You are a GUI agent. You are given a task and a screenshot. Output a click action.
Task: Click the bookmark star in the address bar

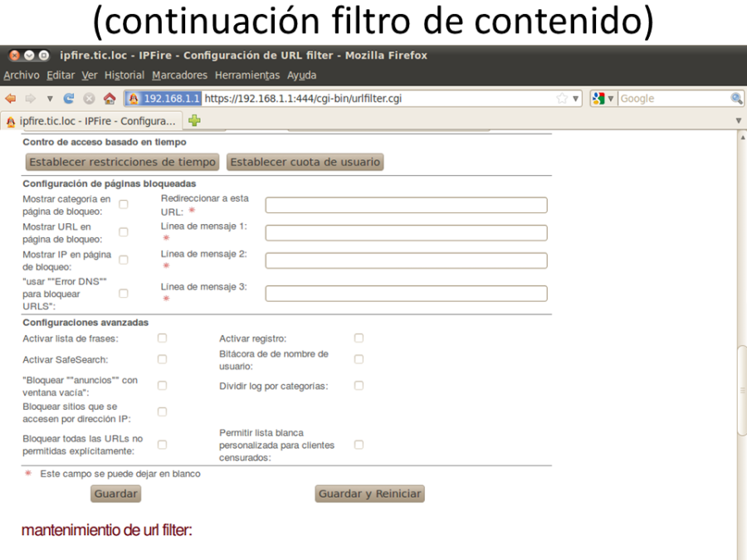(561, 98)
